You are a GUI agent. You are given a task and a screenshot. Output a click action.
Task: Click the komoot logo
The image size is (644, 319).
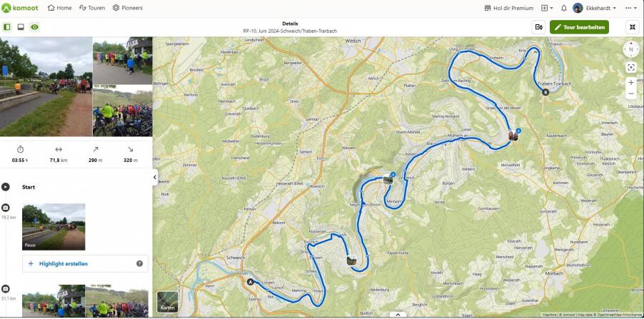[x=21, y=8]
